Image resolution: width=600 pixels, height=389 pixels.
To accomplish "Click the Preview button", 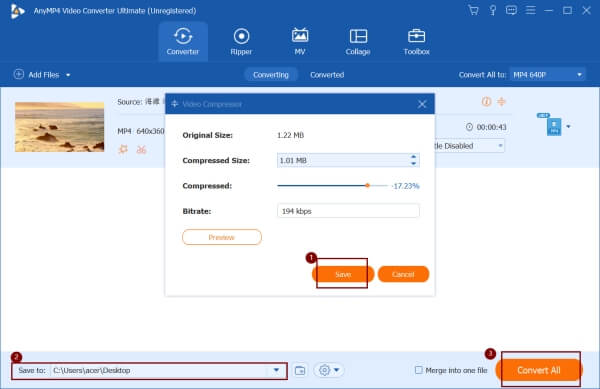I will click(222, 237).
